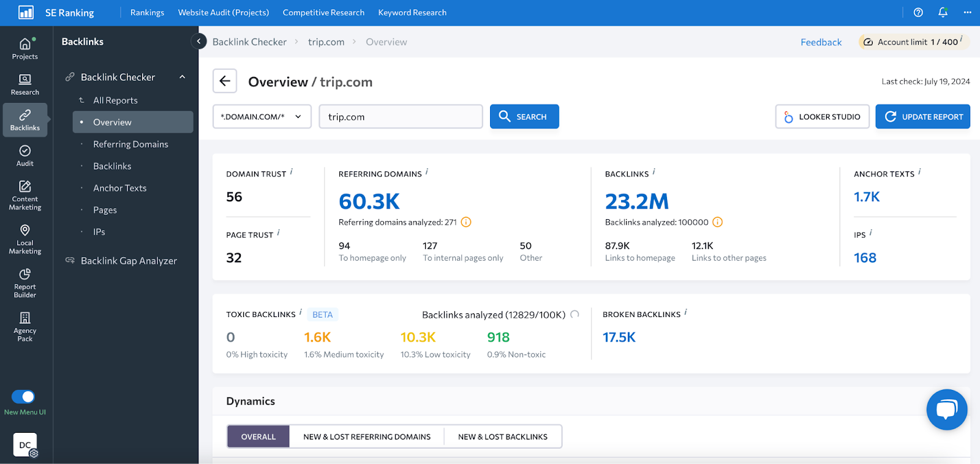Collapse the Backlink Checker section
Image resolution: width=980 pixels, height=464 pixels.
coord(182,77)
